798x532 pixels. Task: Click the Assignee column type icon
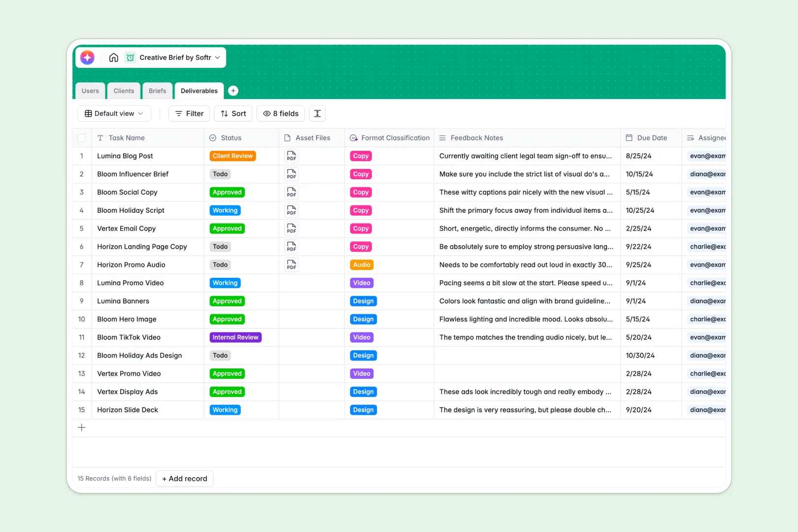click(691, 138)
